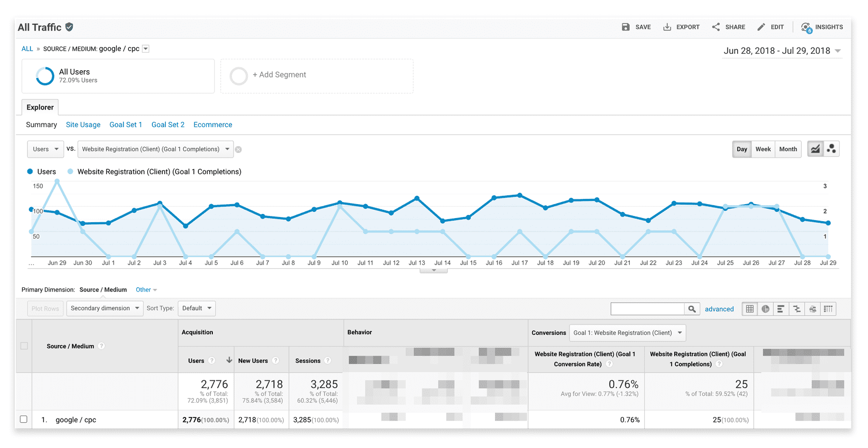The height and width of the screenshot is (448, 868).
Task: Select the Pivot table view icon
Action: pyautogui.click(x=828, y=309)
